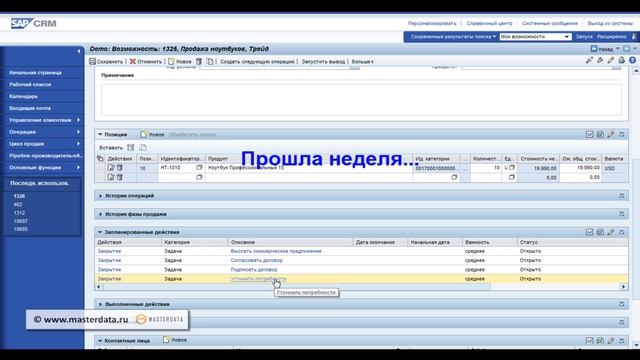This screenshot has width=640, height=360.
Task: Click the export icon in Запланированные действия header
Action: [600, 232]
